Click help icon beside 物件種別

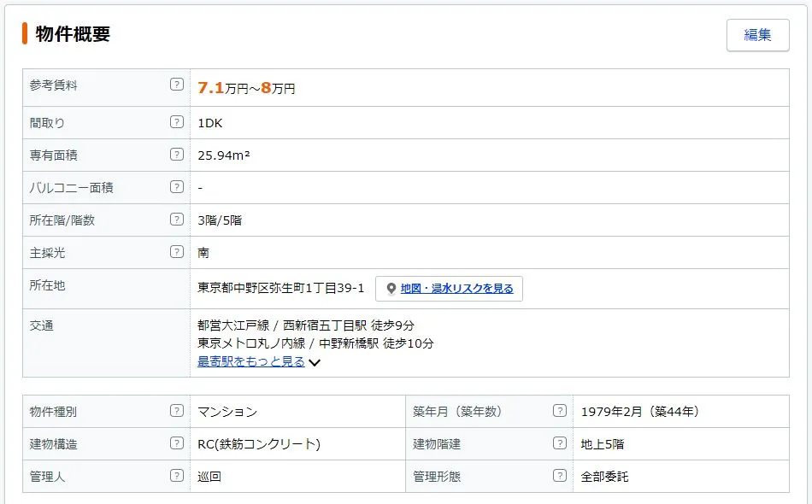click(x=176, y=411)
